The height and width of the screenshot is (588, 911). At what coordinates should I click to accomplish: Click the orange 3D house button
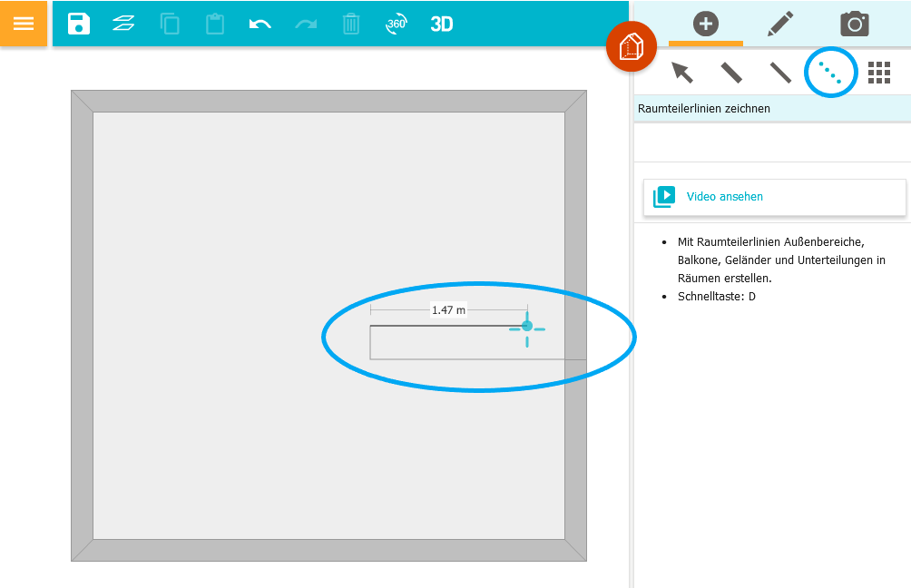coord(631,47)
